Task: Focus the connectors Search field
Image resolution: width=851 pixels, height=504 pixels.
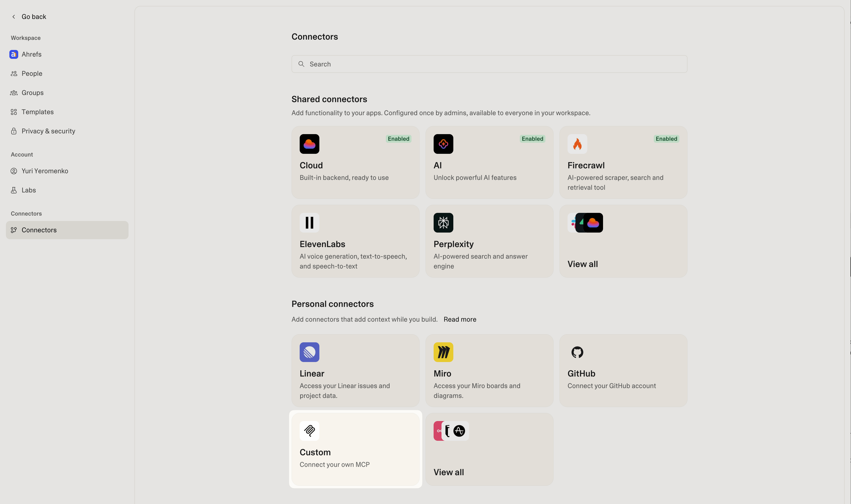Action: [x=489, y=64]
